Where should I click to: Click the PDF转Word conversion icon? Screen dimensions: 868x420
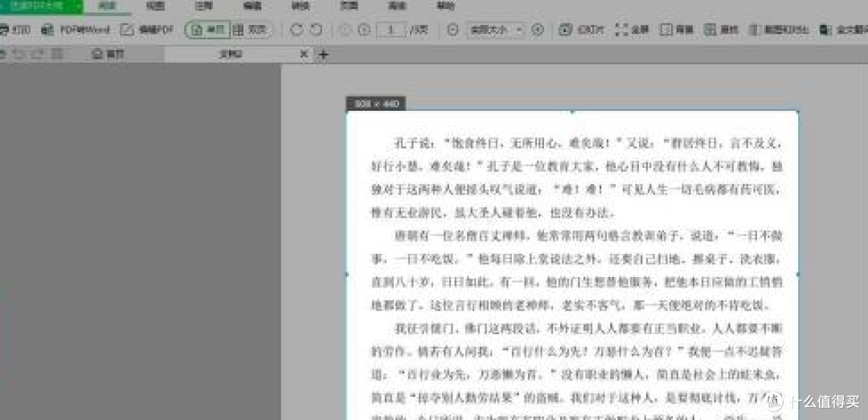coord(49,30)
